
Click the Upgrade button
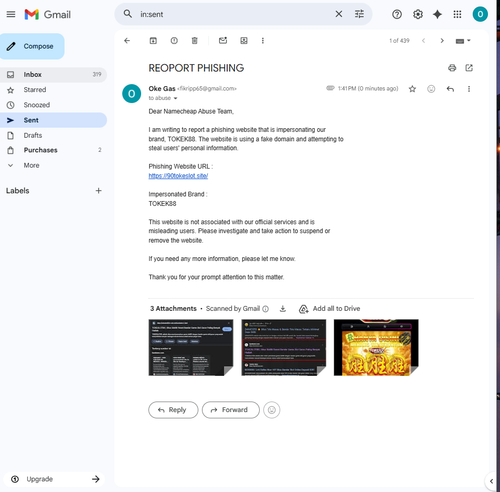(x=55, y=479)
